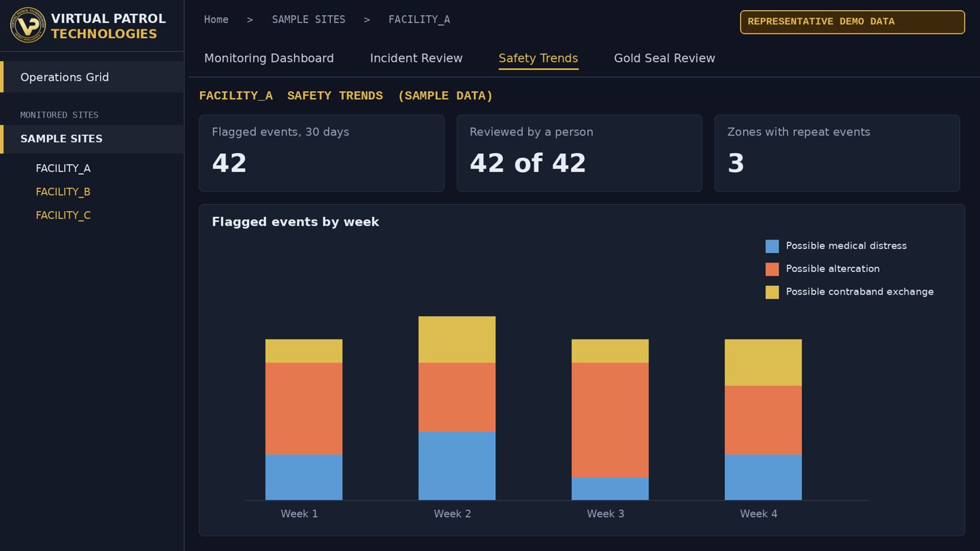This screenshot has height=551, width=980.
Task: Click Week 1 yellow contraband segment
Action: (304, 351)
